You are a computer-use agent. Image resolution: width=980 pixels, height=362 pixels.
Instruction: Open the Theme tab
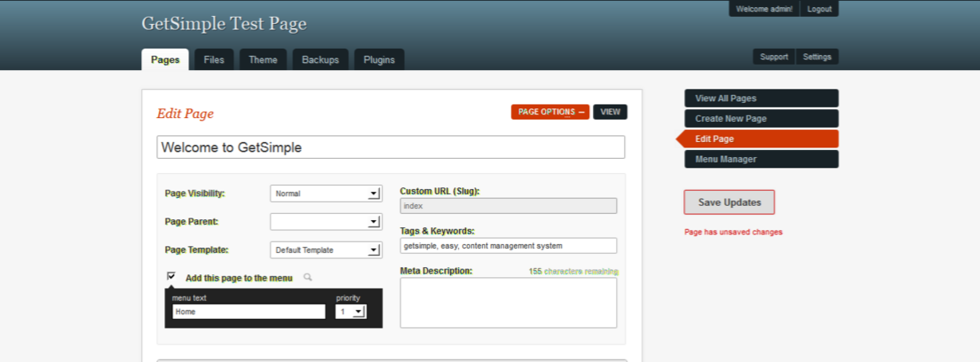pos(263,60)
